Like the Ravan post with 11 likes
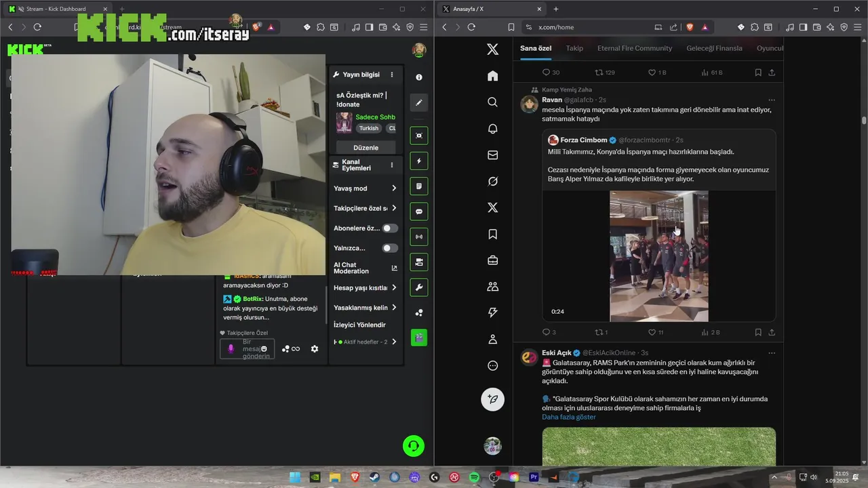Viewport: 868px width, 488px height. click(x=656, y=332)
